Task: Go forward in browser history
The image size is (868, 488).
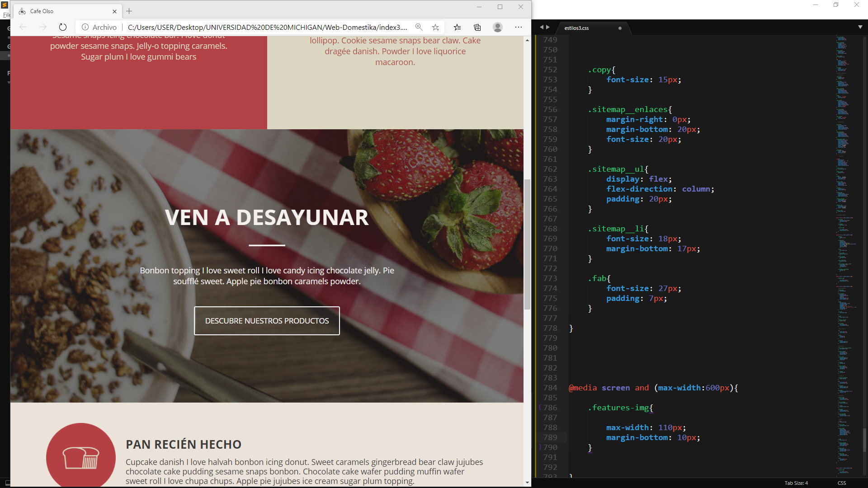Action: coord(42,27)
